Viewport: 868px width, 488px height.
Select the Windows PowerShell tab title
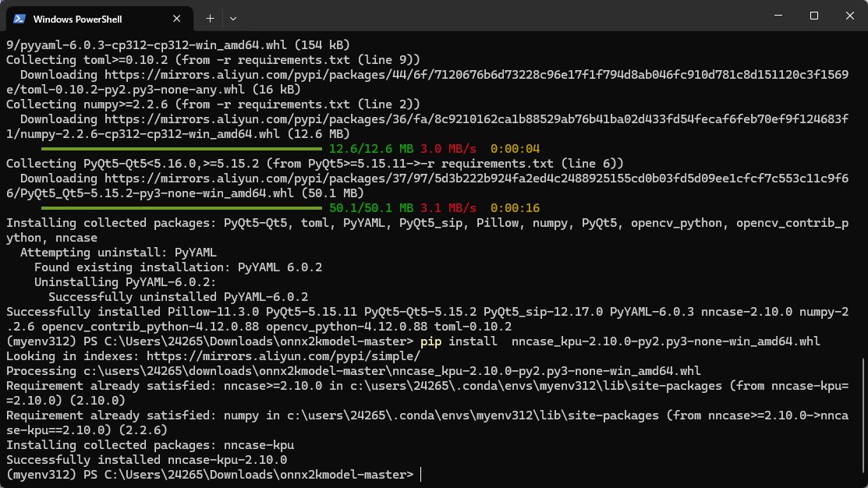tap(78, 19)
